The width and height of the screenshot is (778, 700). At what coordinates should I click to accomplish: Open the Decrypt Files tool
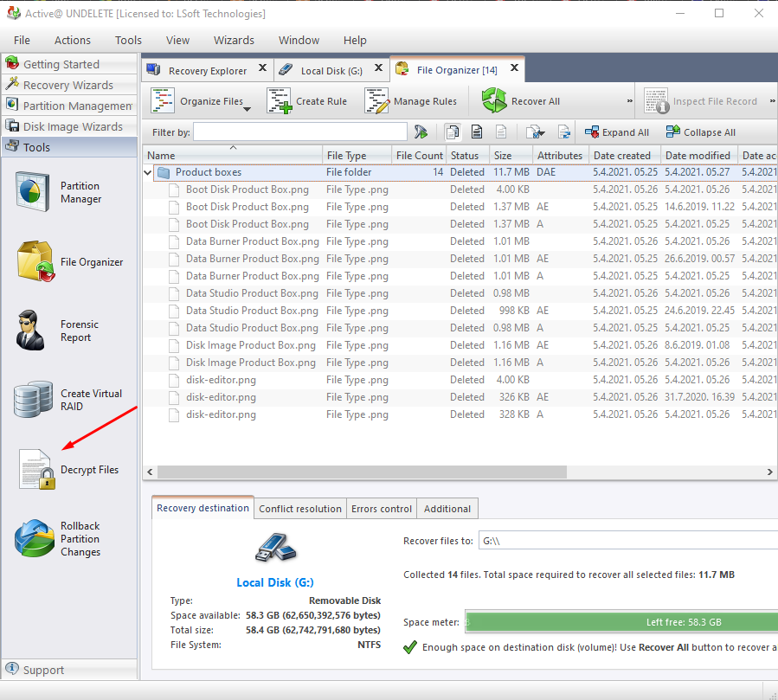[x=38, y=470]
